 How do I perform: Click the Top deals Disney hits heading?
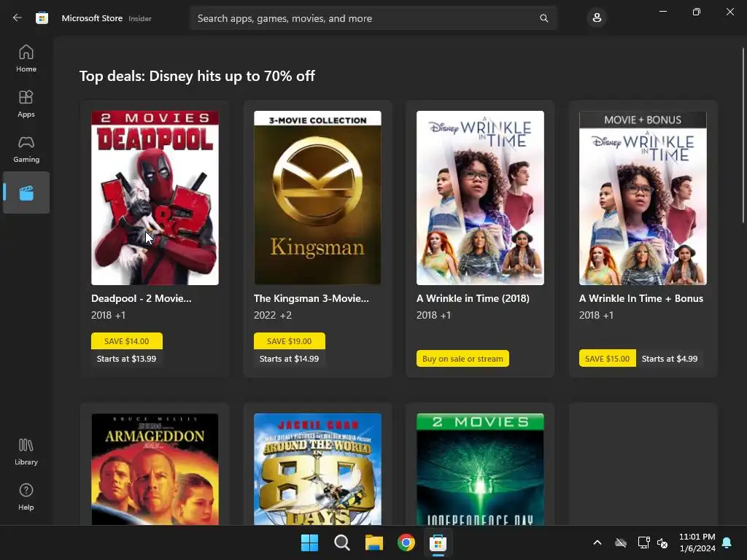click(197, 76)
